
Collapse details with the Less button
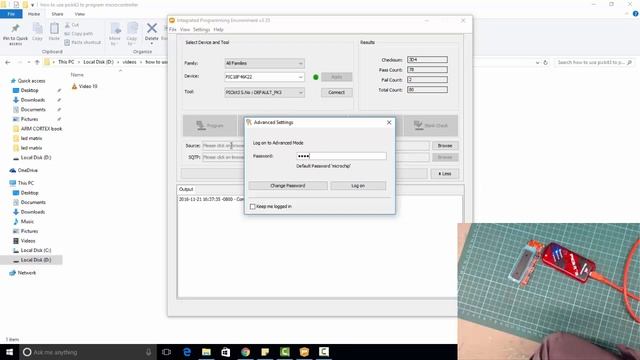tap(444, 174)
